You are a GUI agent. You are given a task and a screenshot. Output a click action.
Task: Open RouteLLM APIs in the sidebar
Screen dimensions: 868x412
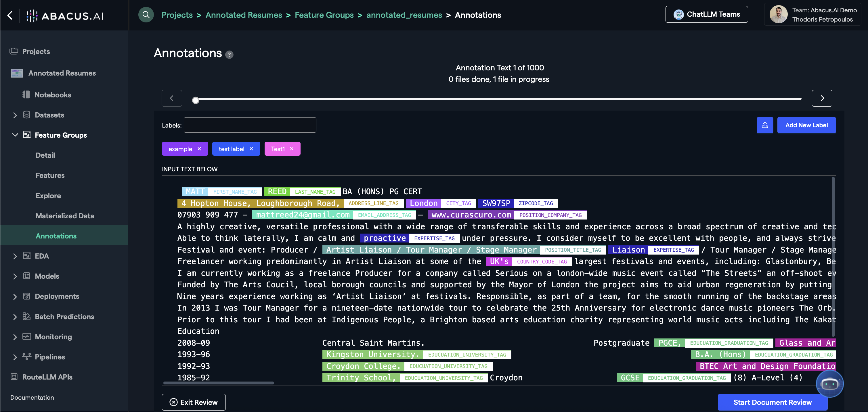(47, 377)
